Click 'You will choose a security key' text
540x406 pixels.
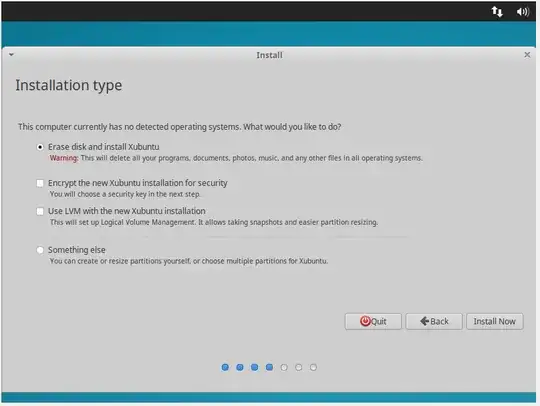point(125,194)
